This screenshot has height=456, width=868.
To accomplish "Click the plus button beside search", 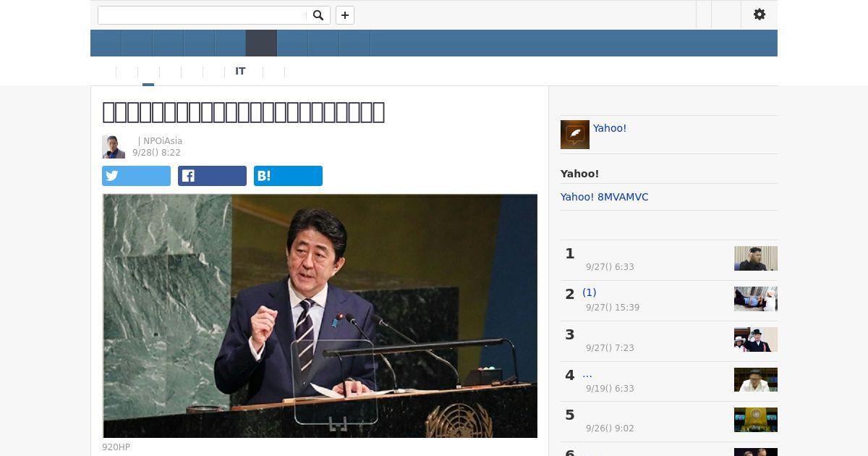I will point(345,15).
